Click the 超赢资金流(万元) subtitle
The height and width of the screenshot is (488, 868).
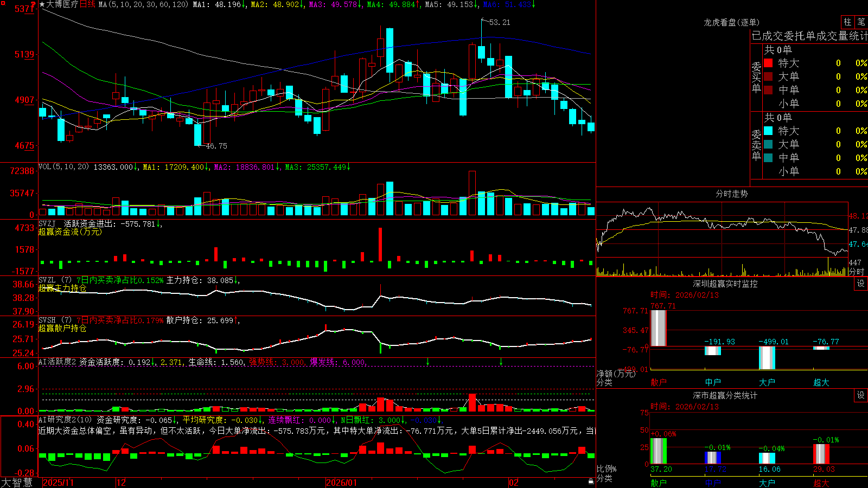tap(70, 232)
